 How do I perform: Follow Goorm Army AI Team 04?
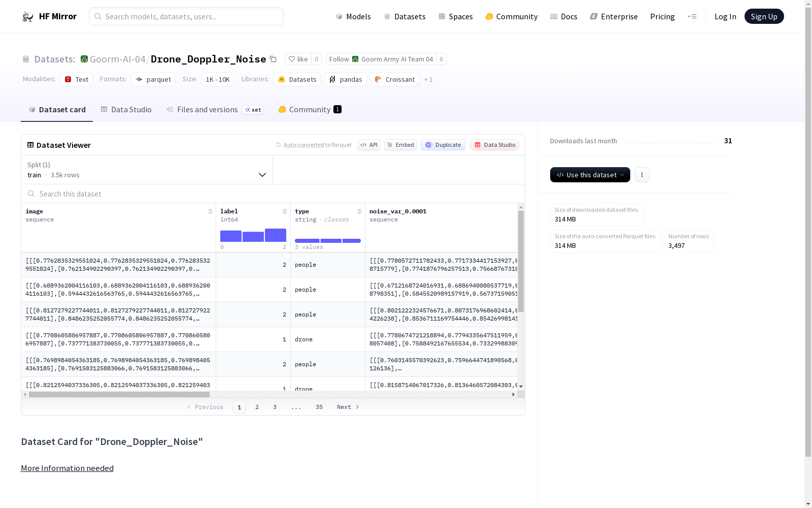(x=381, y=59)
